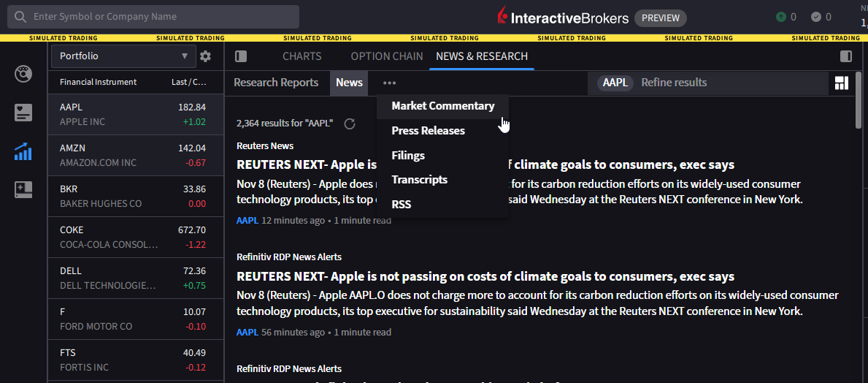The height and width of the screenshot is (383, 868).
Task: Switch to the CHARTS tab
Action: coord(302,56)
